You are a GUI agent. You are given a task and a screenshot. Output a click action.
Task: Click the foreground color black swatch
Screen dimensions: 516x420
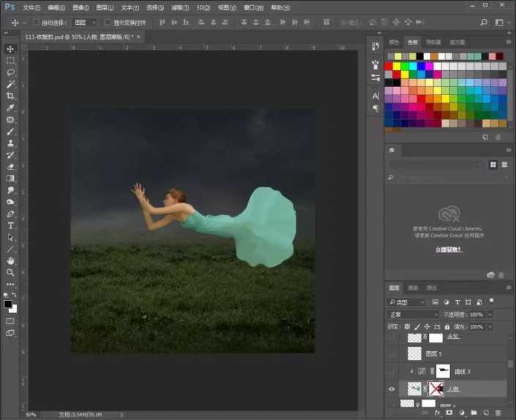[8, 304]
